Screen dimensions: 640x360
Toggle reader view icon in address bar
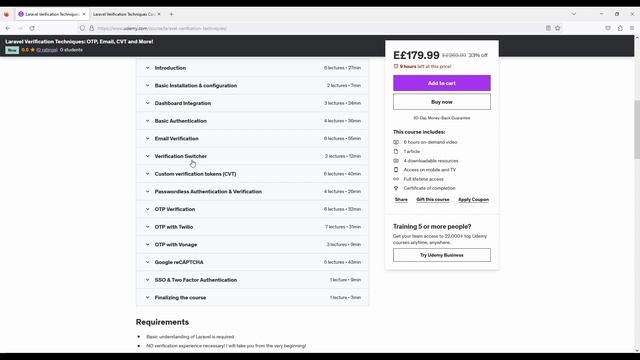(x=548, y=28)
